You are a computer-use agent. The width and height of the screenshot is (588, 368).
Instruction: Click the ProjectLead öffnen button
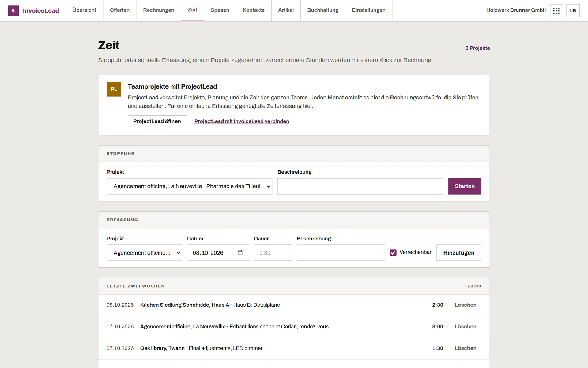point(157,122)
